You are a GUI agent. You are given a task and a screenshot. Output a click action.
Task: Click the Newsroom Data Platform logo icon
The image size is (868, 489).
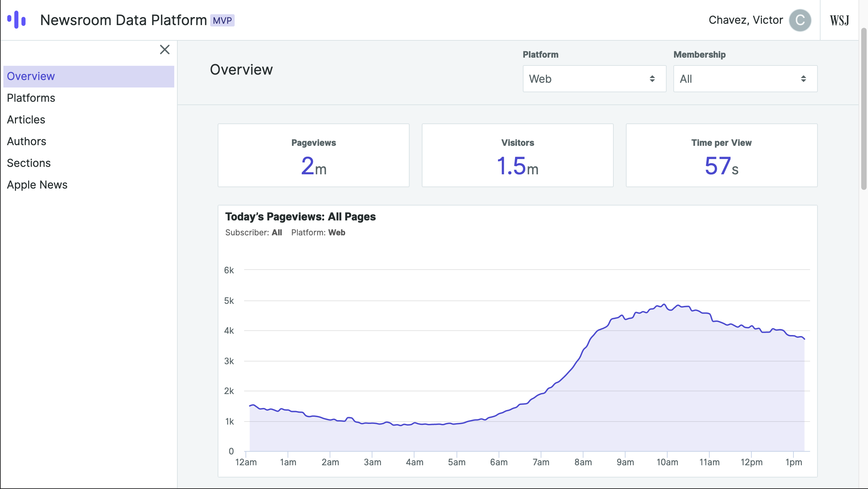pyautogui.click(x=16, y=20)
